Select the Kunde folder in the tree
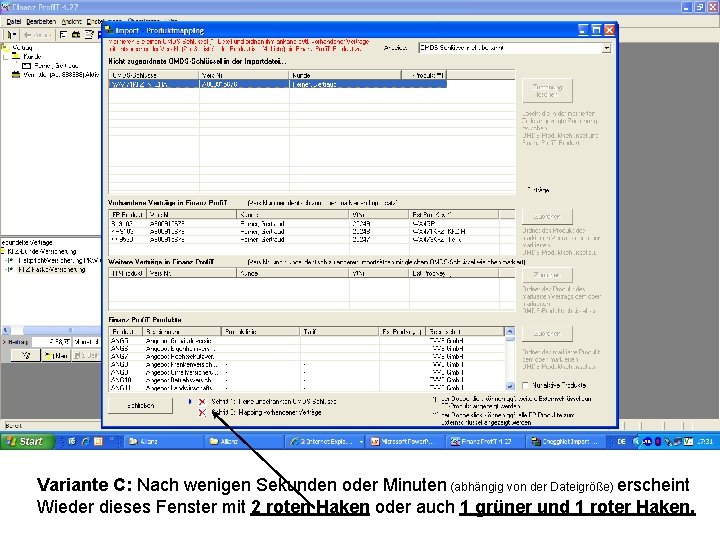The image size is (720, 540). [x=27, y=56]
